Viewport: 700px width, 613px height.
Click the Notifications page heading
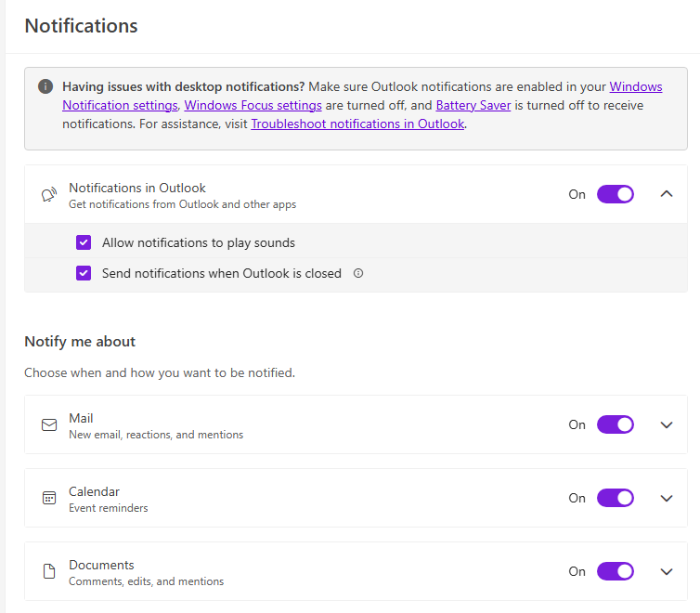82,25
